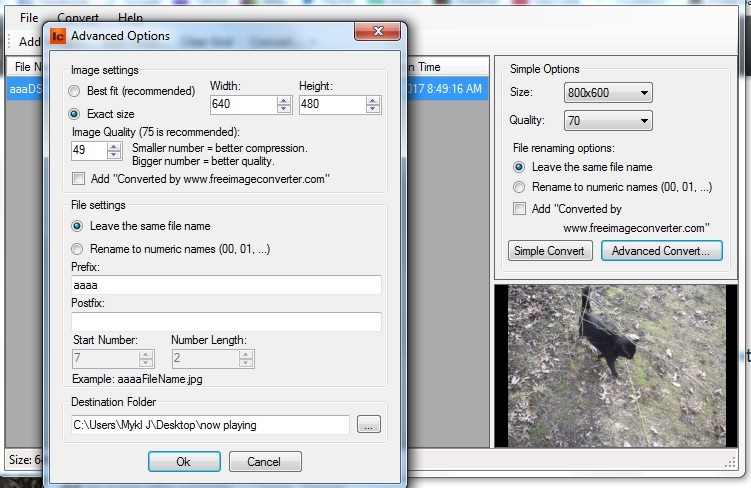Close the Advanced Options dialog
This screenshot has height=488, width=751.
pos(377,31)
